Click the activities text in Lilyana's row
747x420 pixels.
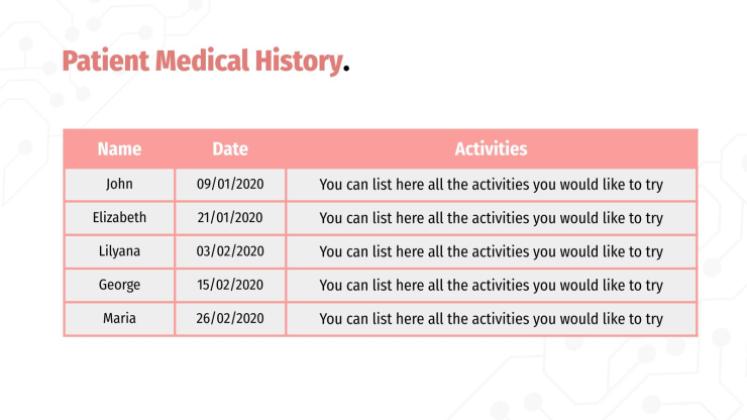coord(491,252)
